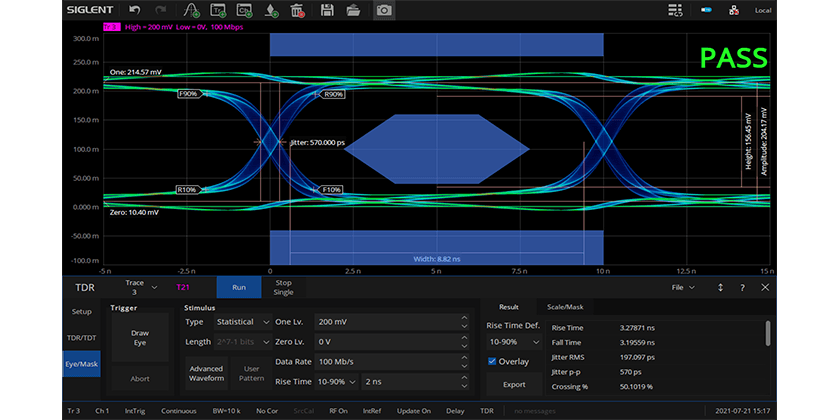Select the TDR/TDT side tab
Viewport: 840px width, 420px height.
coord(82,338)
